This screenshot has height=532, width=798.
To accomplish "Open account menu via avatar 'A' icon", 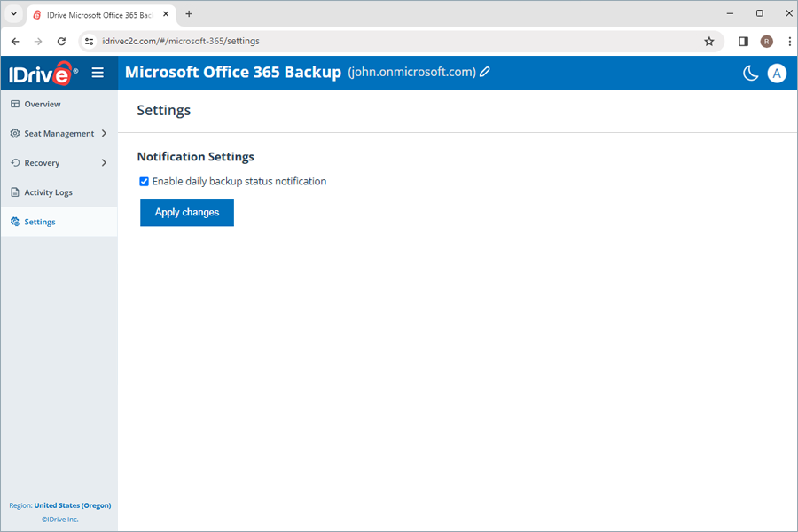I will tap(777, 74).
